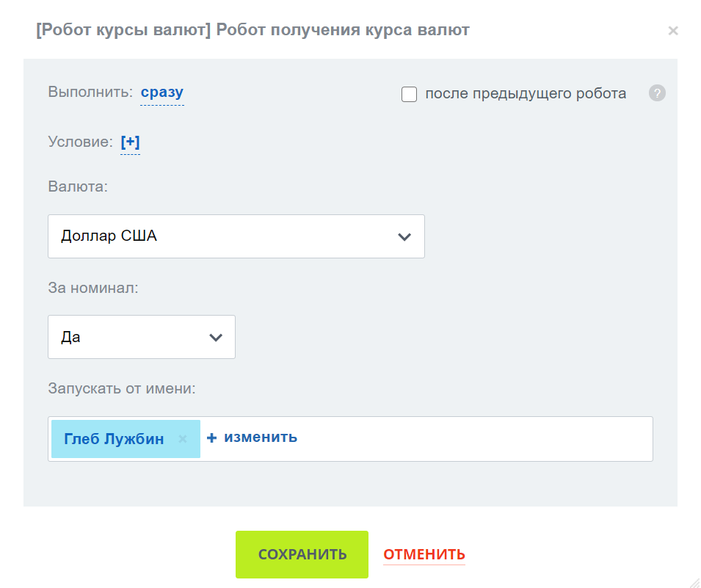Click the изменить link to change user

(x=261, y=438)
